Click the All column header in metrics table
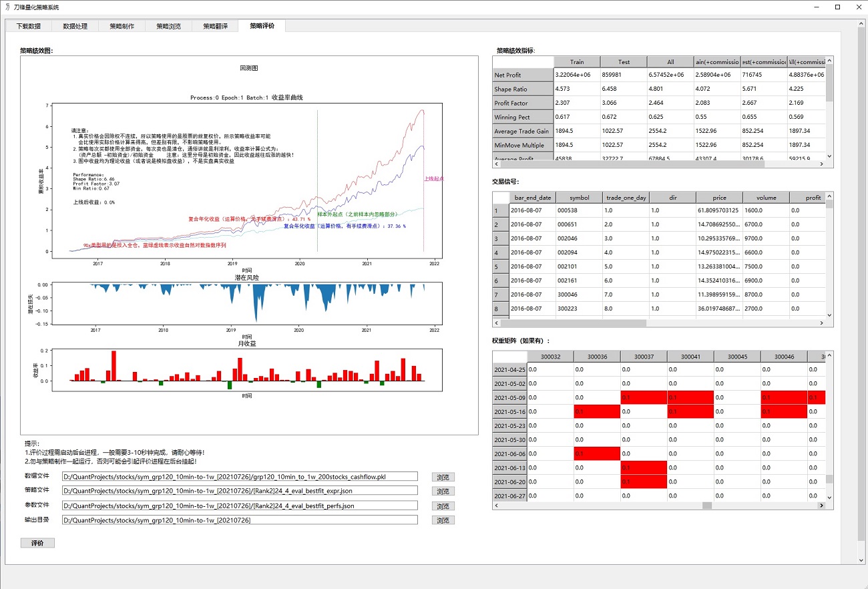868x589 pixels. [x=670, y=62]
